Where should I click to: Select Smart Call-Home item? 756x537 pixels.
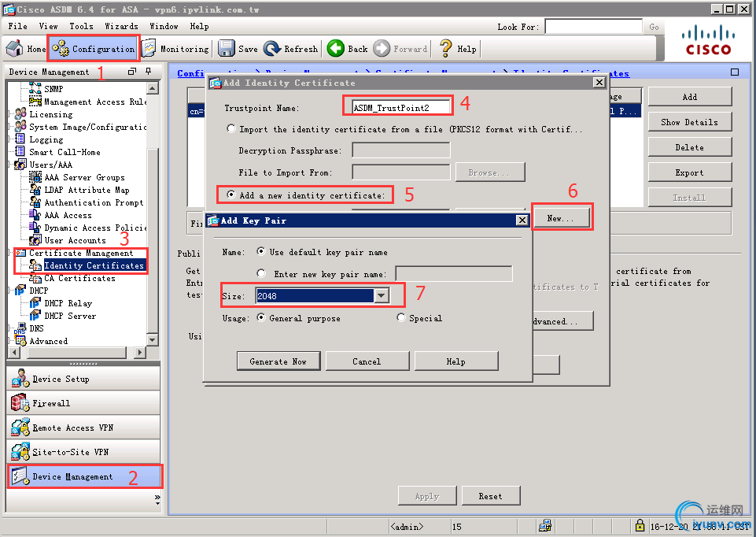coord(65,152)
